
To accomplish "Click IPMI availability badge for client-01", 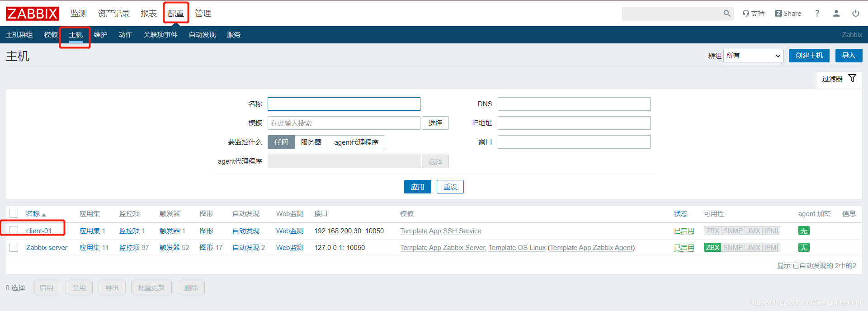I will 771,231.
